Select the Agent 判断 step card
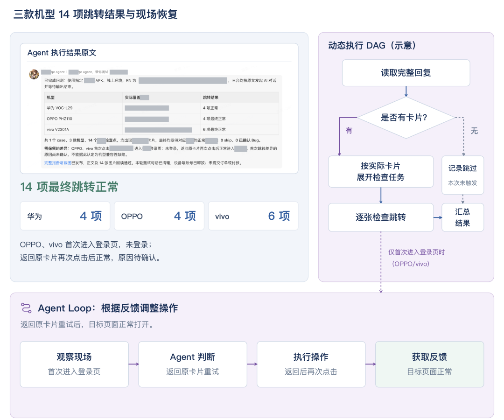504x420 pixels. 193,364
